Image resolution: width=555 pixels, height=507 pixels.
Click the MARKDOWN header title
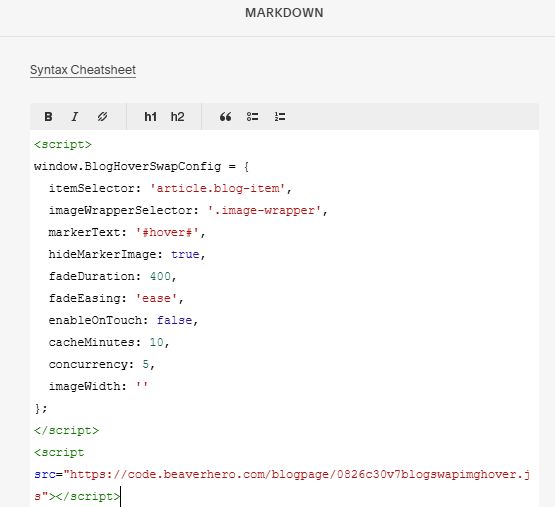tap(284, 13)
